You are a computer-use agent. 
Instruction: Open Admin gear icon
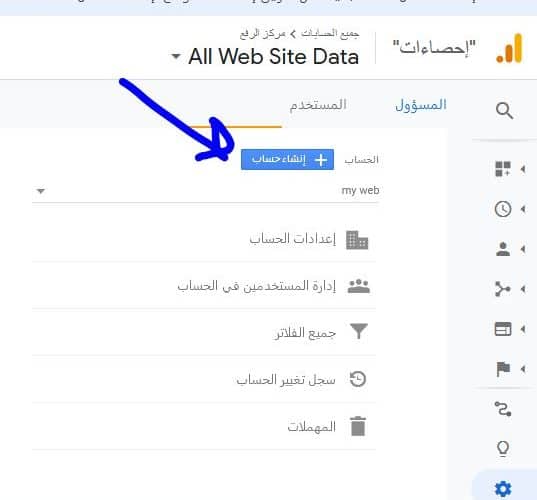click(503, 488)
